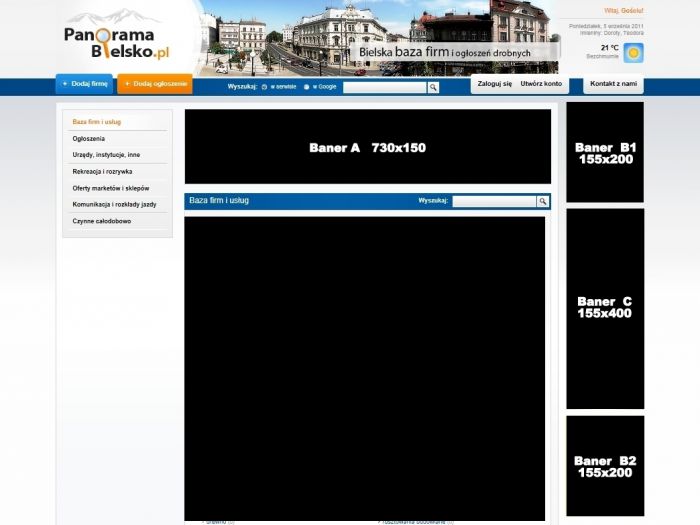Select the 'w Google' search radio button
This screenshot has height=525, width=700.
pos(306,87)
